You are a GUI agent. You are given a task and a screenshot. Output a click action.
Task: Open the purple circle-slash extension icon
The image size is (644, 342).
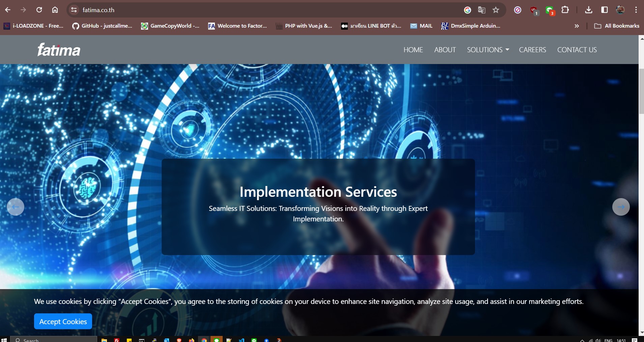517,10
